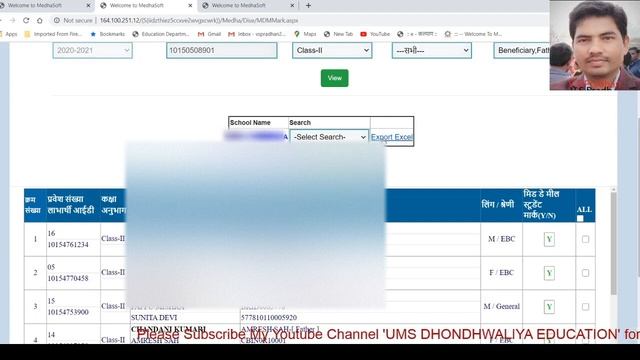Check the box for row 2 (10154770458)
The width and height of the screenshot is (640, 360).
tap(585, 273)
